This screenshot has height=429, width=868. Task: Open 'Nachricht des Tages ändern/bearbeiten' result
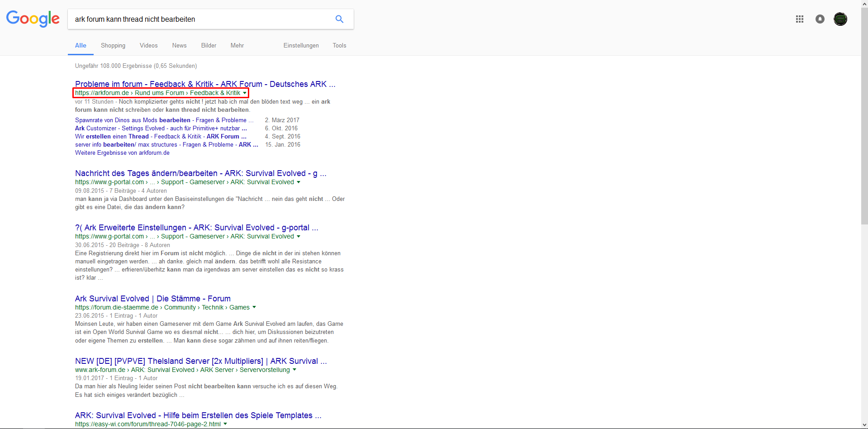point(201,173)
